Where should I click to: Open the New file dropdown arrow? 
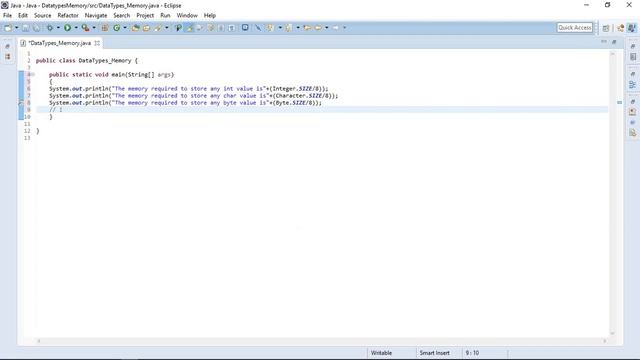point(17,28)
